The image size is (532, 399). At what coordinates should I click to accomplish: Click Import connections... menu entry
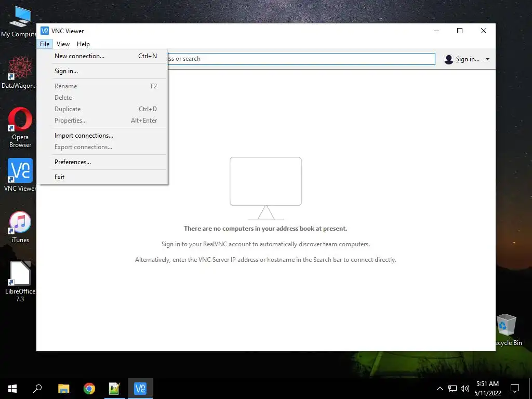(102, 136)
